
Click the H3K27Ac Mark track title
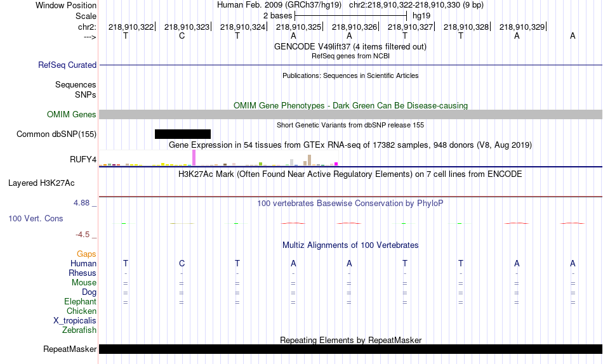pyautogui.click(x=350, y=174)
